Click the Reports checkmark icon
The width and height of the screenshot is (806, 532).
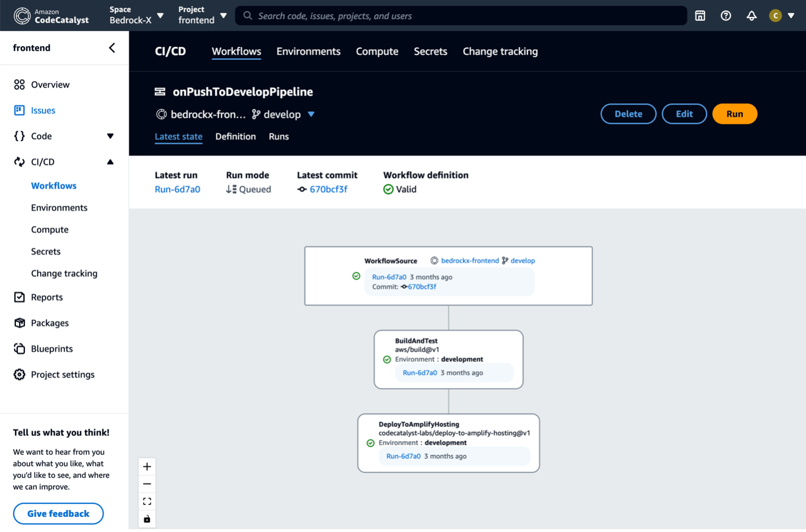(x=19, y=297)
